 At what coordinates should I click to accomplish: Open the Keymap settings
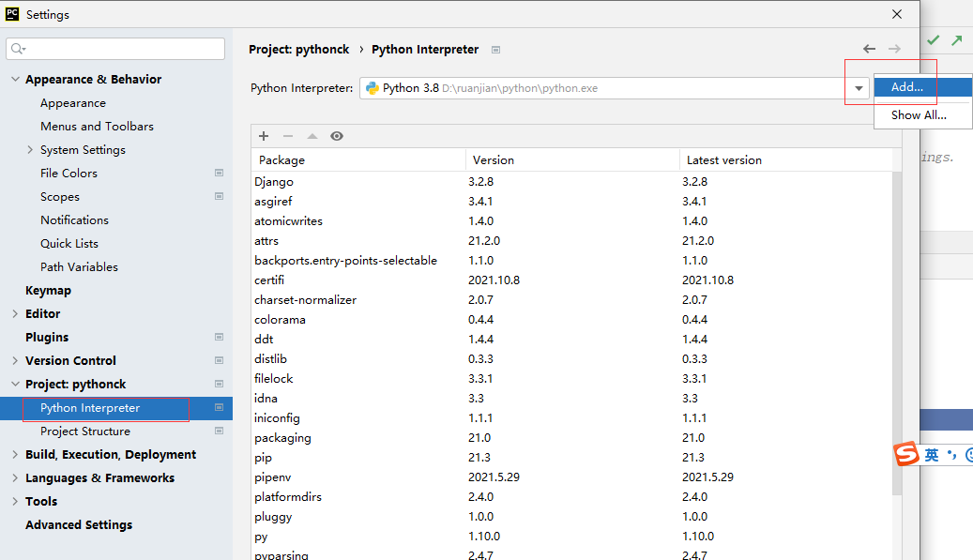pyautogui.click(x=49, y=290)
